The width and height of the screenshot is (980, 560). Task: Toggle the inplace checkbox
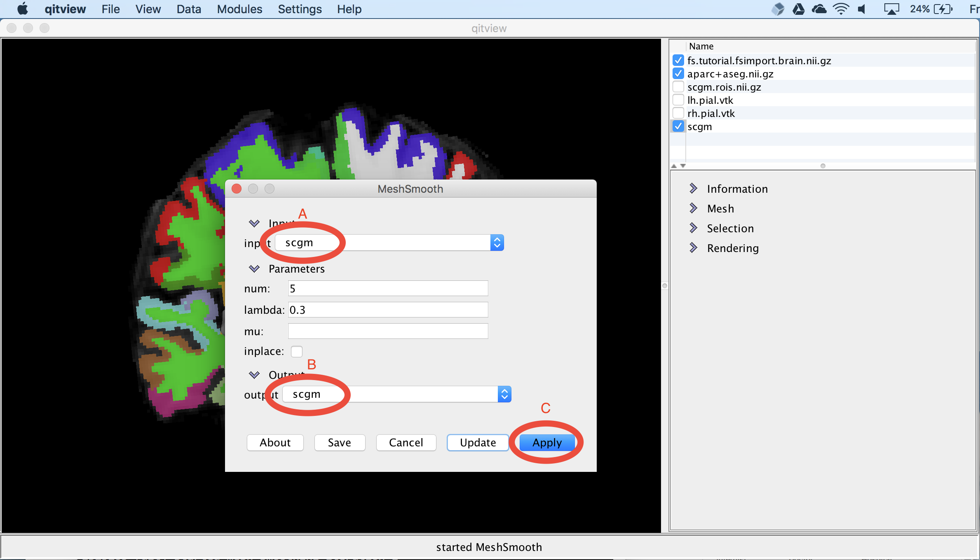coord(296,351)
